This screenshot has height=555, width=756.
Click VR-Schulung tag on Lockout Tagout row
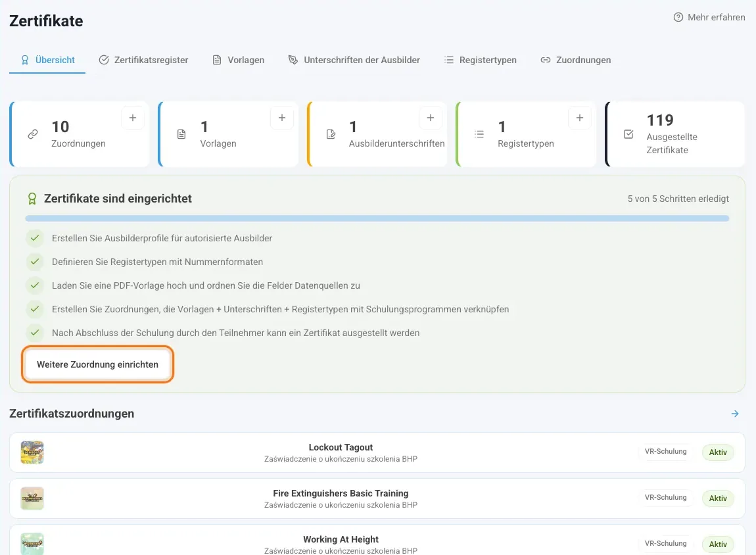[666, 451]
